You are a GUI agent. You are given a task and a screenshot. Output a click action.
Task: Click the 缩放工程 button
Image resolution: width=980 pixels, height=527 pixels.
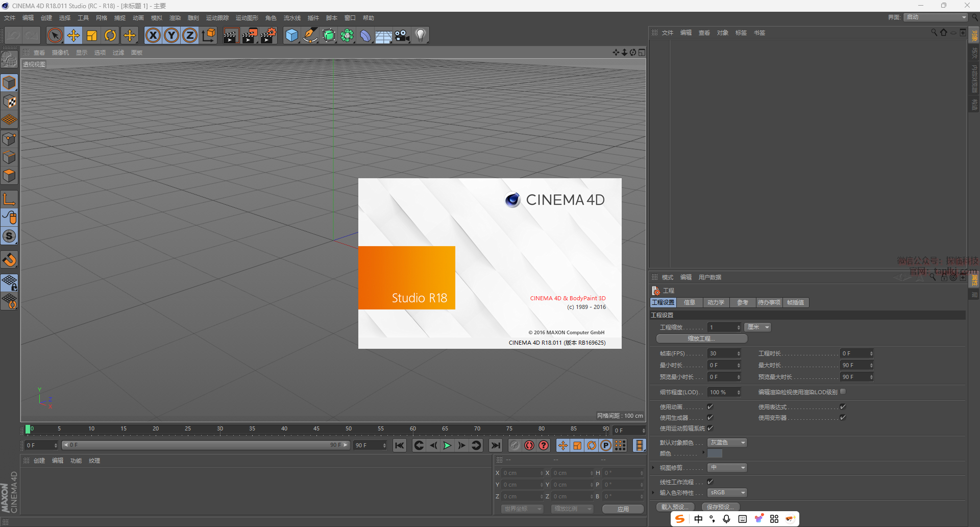[701, 339]
